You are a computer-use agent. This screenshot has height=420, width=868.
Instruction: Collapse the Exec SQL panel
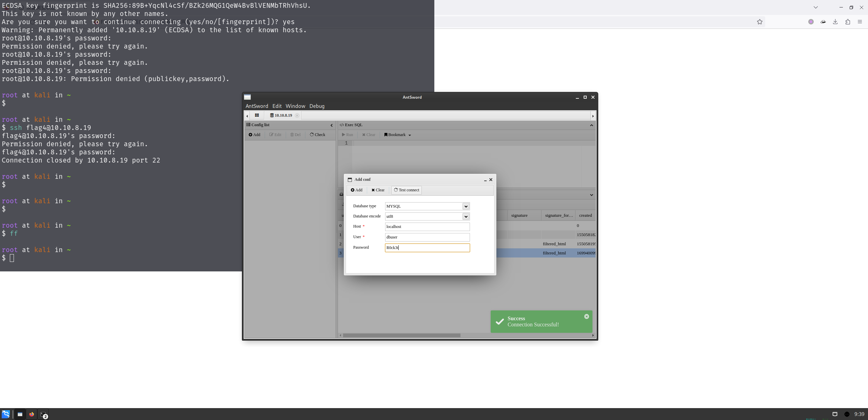591,125
